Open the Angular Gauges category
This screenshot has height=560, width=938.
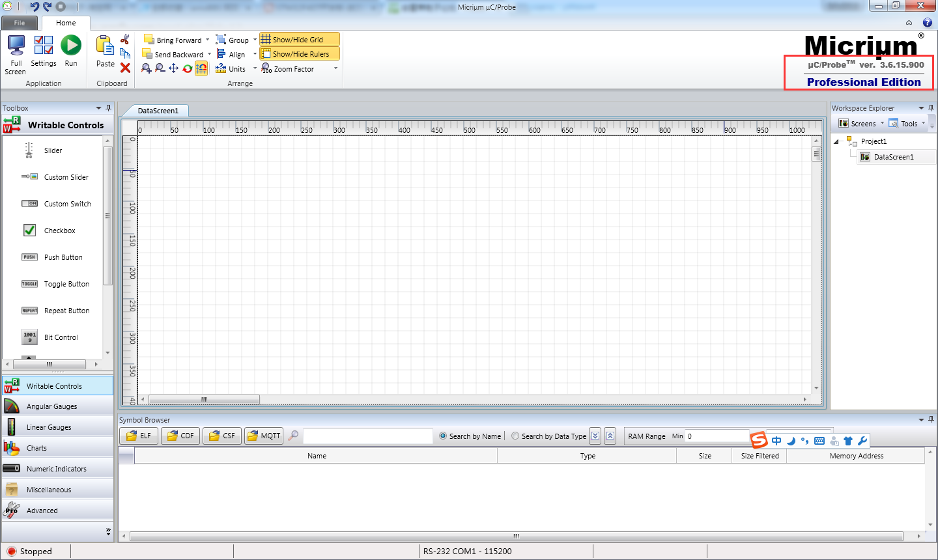pyautogui.click(x=57, y=406)
